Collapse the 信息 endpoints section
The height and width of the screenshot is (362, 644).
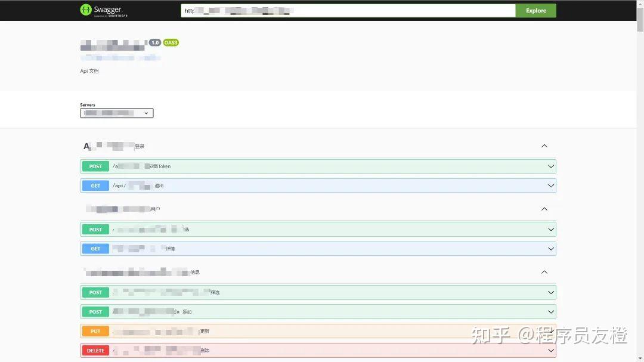tap(544, 272)
